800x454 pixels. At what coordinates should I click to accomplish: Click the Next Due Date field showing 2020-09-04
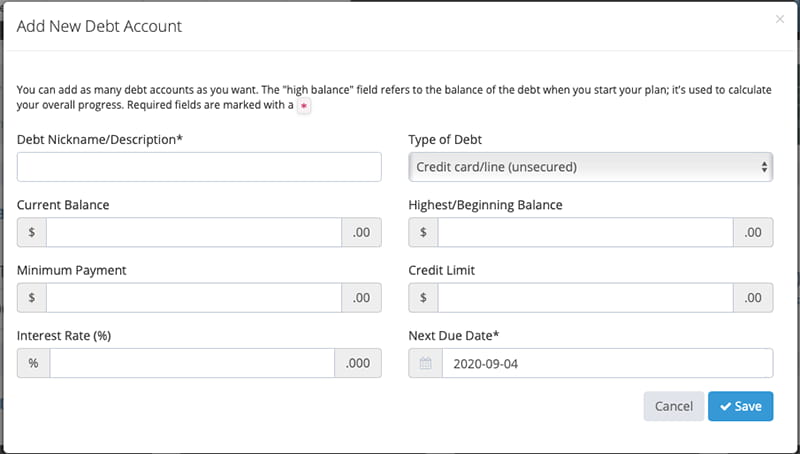coord(608,363)
